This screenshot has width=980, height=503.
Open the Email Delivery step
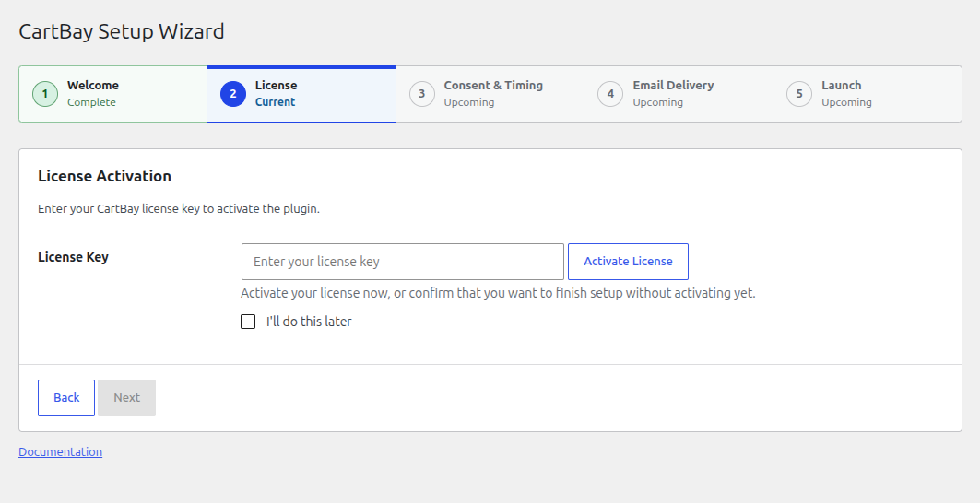[x=679, y=94]
